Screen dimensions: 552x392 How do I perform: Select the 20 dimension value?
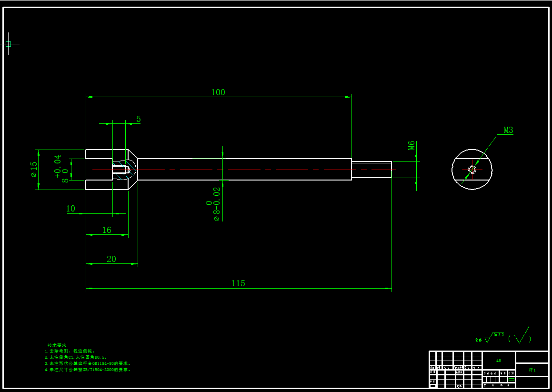(111, 259)
